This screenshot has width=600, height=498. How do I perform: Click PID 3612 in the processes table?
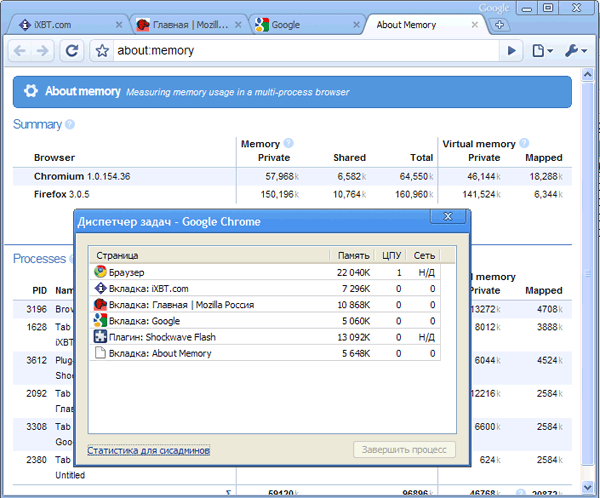36,361
